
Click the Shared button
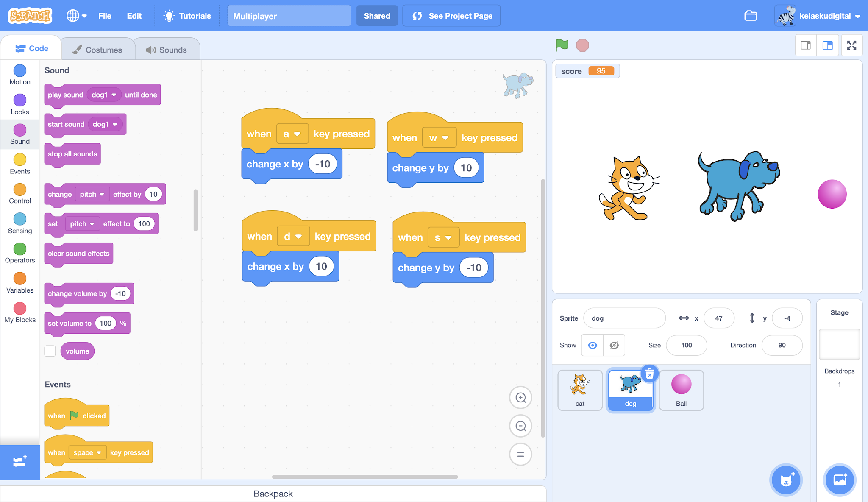pyautogui.click(x=377, y=16)
